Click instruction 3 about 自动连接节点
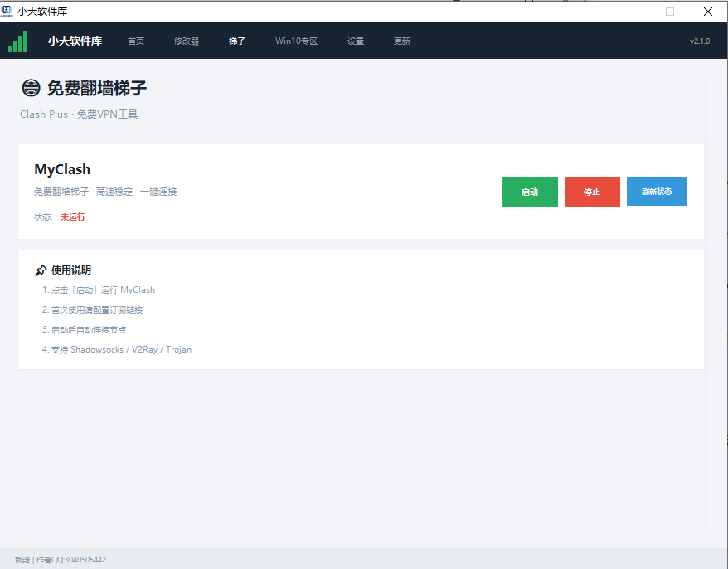 [x=84, y=330]
